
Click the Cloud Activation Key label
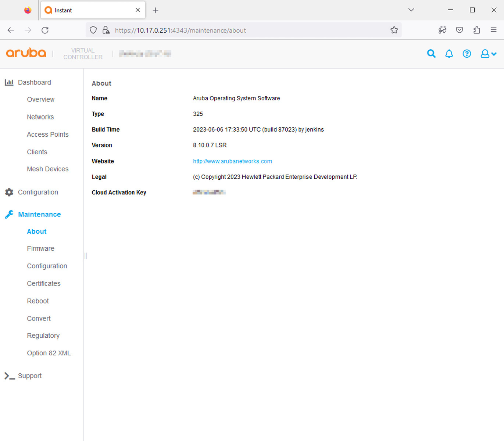pyautogui.click(x=119, y=193)
